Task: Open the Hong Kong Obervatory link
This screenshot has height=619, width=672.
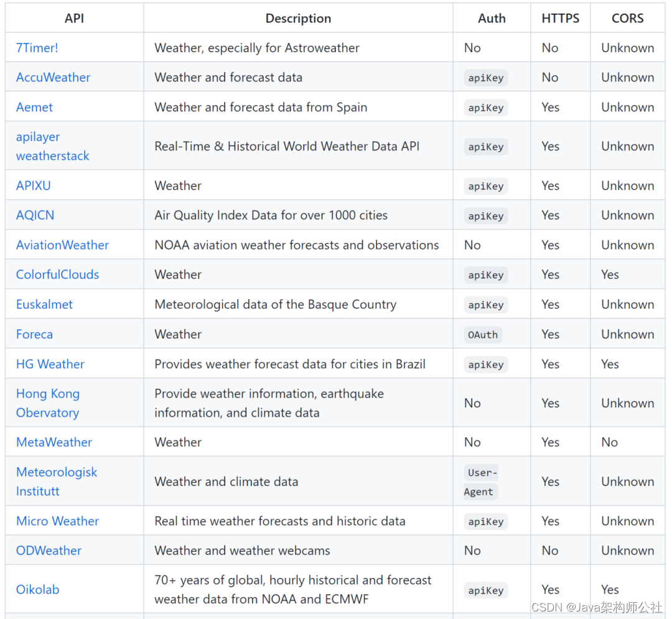Action: 47,403
